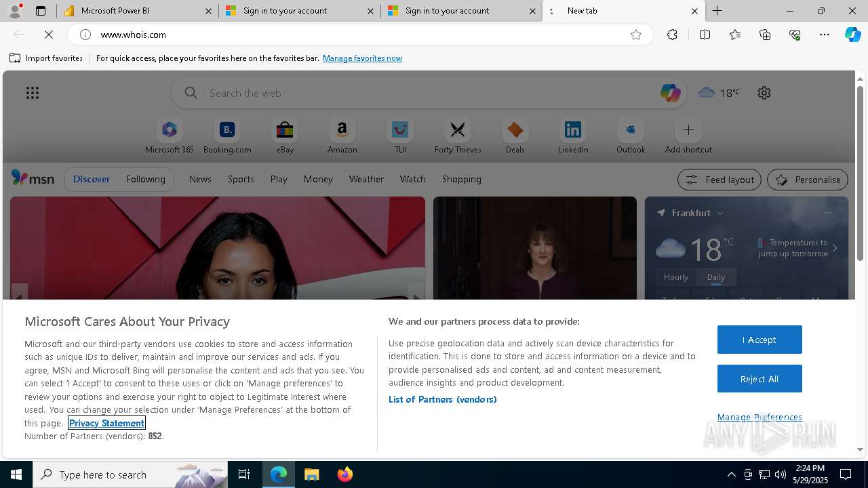
Task: Open a new tab with plus button
Action: (x=717, y=11)
